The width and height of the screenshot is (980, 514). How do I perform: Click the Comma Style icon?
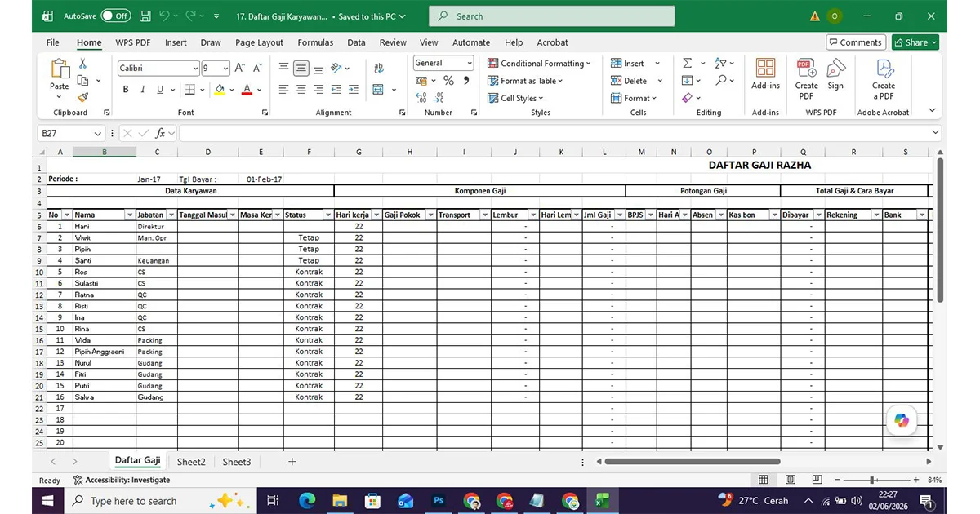[x=466, y=81]
